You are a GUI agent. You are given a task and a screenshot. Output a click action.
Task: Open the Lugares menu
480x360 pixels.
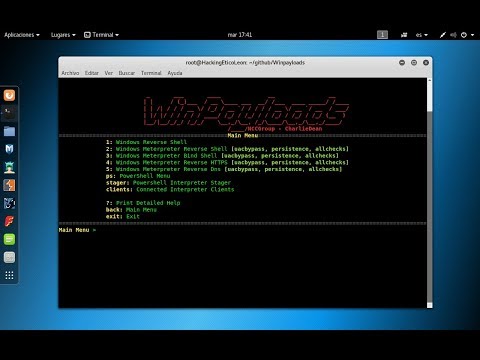[x=63, y=35]
